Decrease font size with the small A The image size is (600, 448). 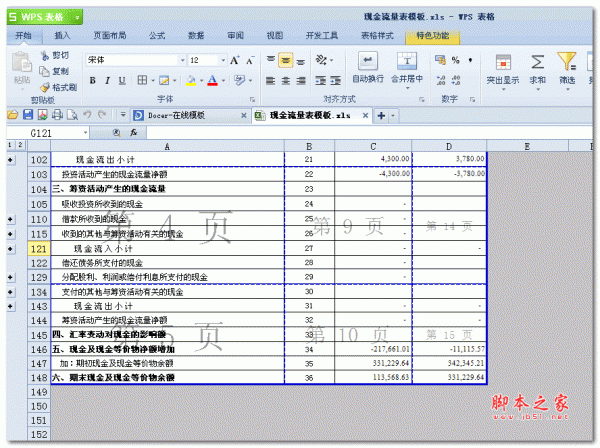click(x=249, y=60)
